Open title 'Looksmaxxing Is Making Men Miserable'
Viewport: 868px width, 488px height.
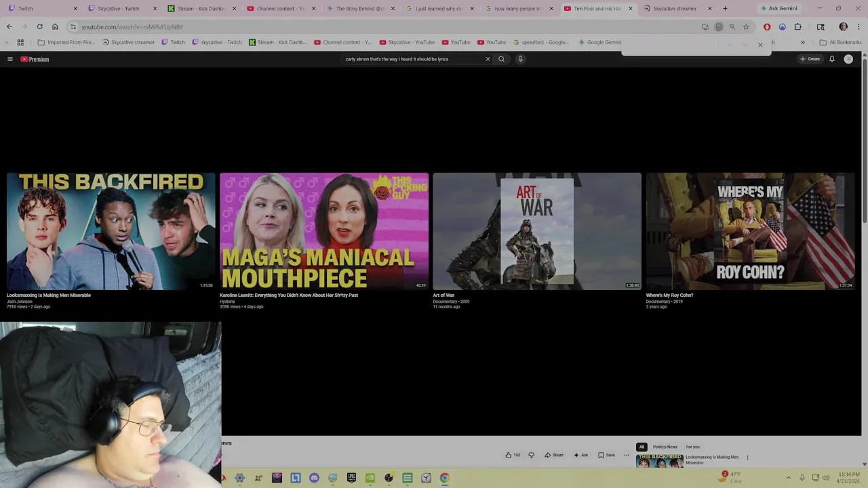point(49,296)
